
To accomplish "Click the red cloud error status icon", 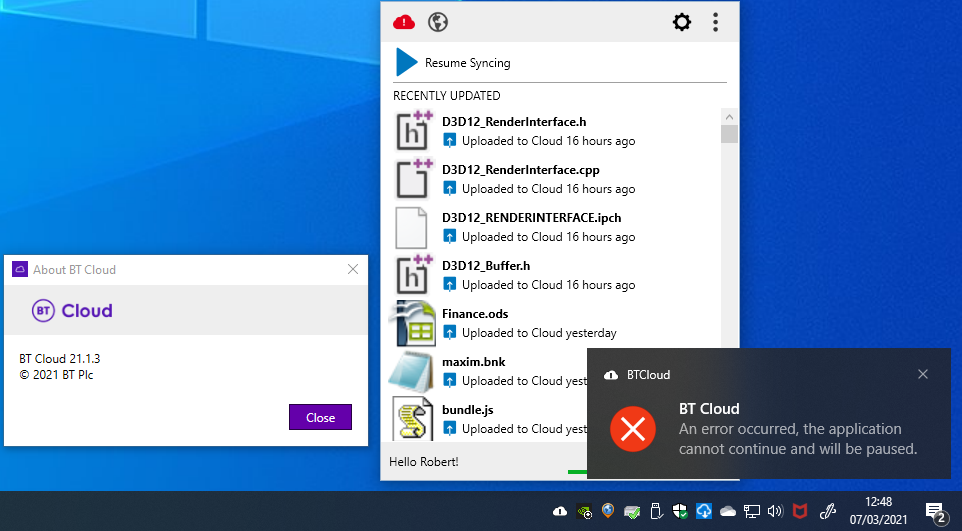I will click(404, 22).
